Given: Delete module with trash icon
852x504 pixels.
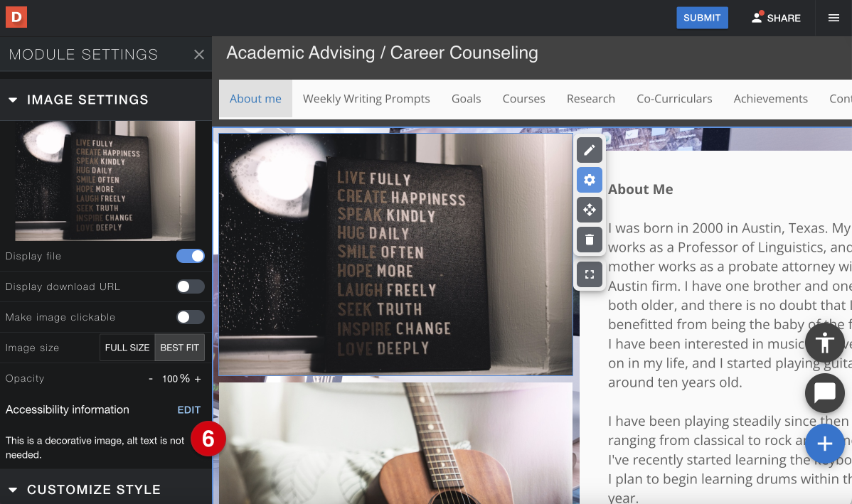Looking at the screenshot, I should 590,240.
